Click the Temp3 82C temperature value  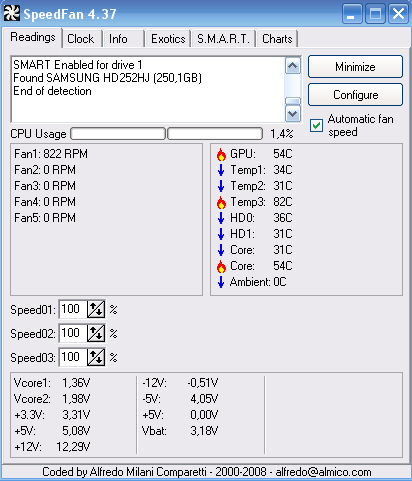[283, 202]
